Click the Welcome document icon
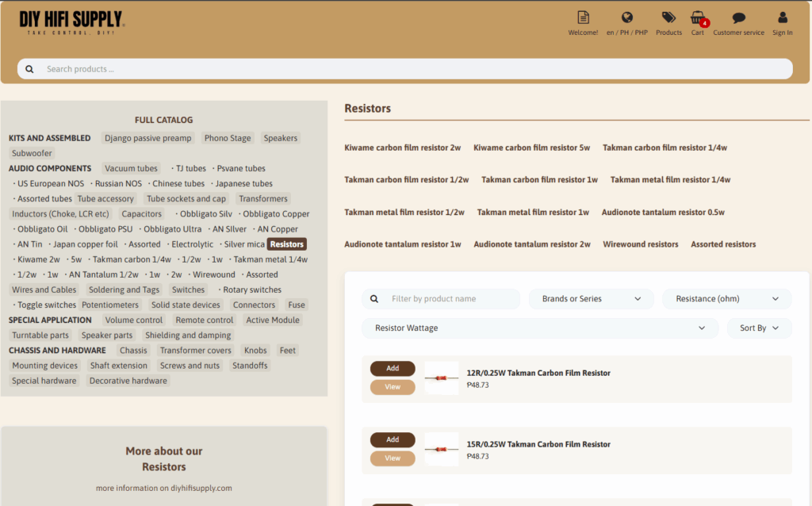 583,18
